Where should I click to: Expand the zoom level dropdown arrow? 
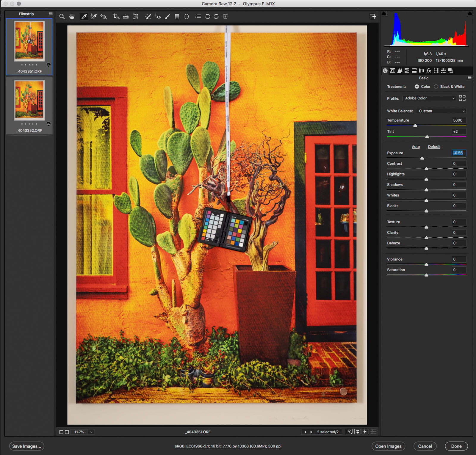[91, 432]
